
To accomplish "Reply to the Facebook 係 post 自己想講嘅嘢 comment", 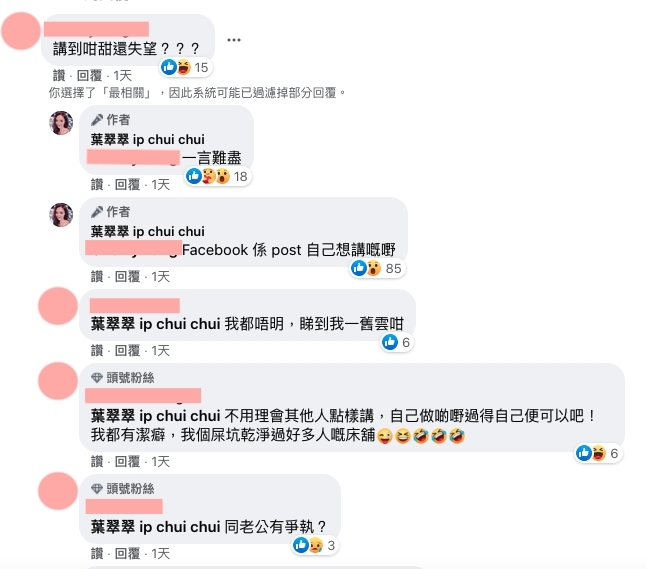I will (x=127, y=276).
